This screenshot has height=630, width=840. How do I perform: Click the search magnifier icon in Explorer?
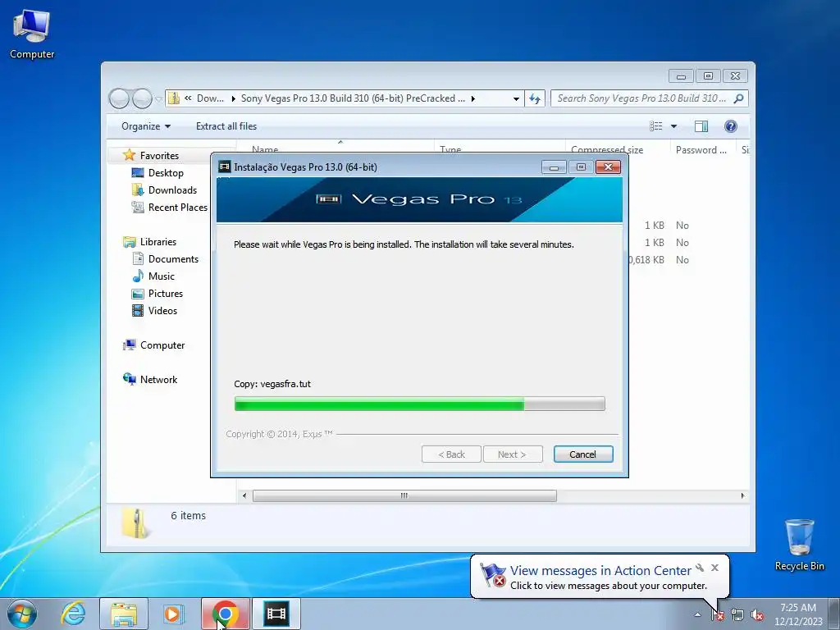pyautogui.click(x=739, y=98)
